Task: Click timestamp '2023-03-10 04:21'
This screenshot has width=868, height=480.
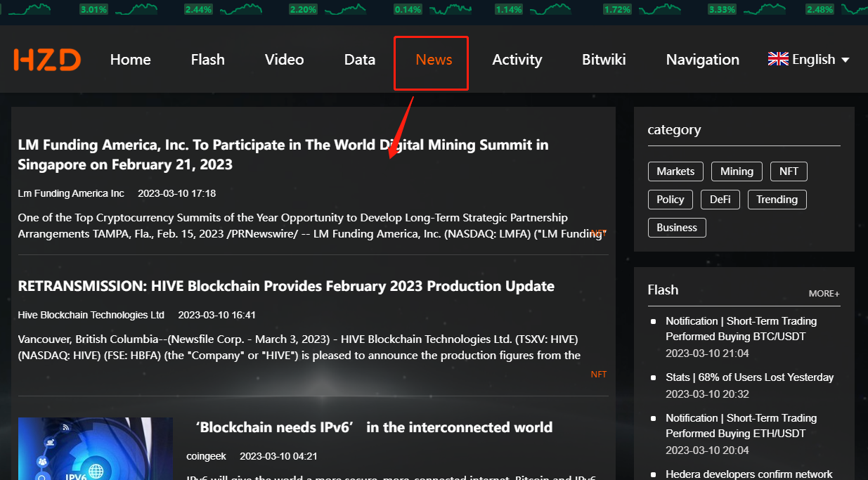Action: (x=279, y=456)
